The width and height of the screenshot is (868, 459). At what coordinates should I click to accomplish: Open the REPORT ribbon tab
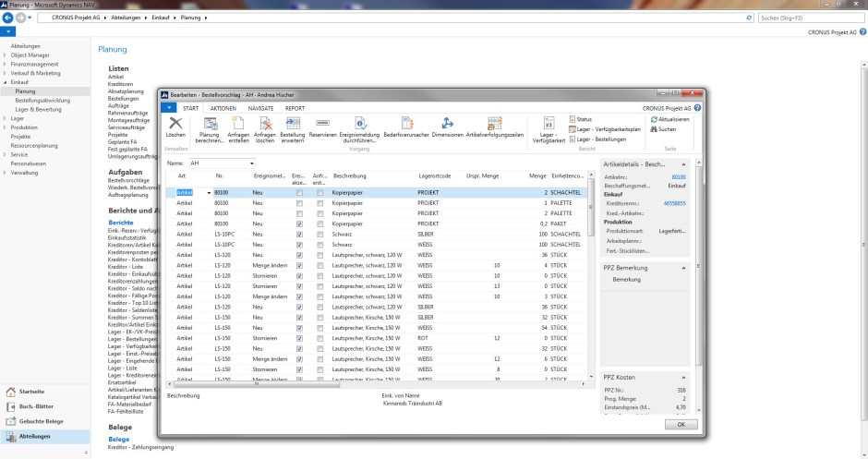[295, 108]
